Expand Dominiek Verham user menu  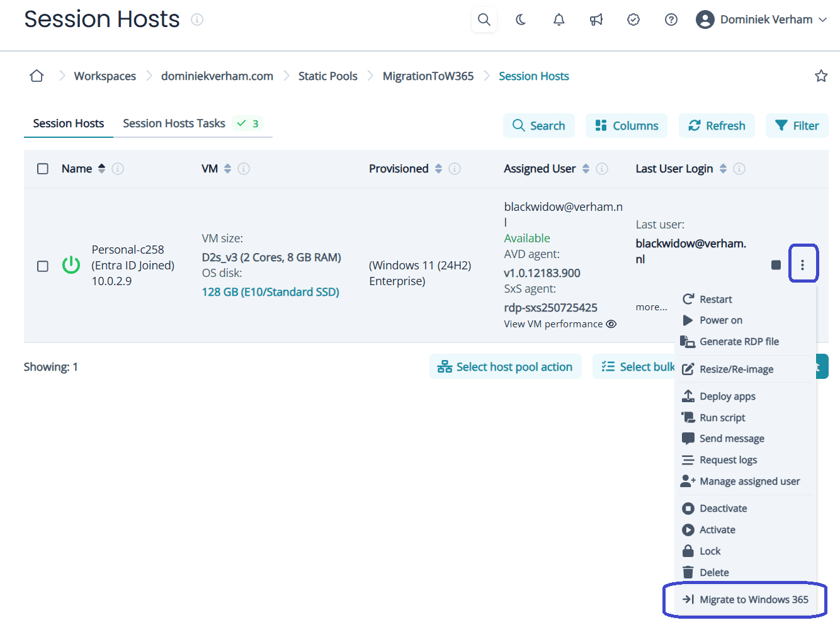point(761,20)
